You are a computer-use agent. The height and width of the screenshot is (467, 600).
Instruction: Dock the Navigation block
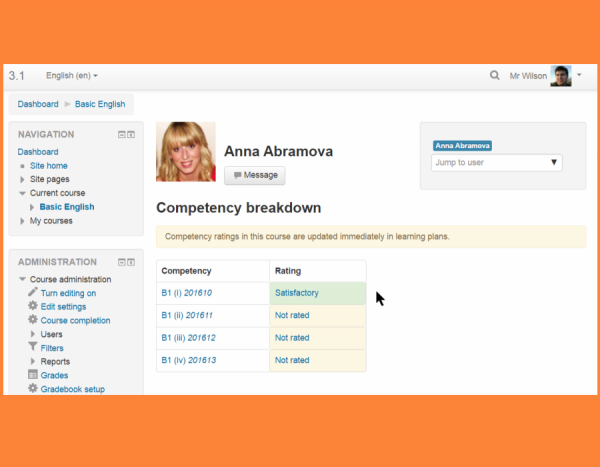[x=131, y=134]
